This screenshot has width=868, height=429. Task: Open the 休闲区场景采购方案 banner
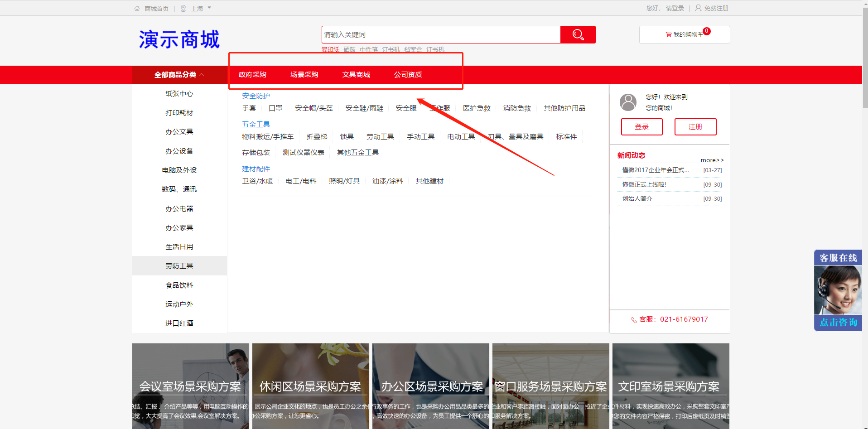[310, 386]
